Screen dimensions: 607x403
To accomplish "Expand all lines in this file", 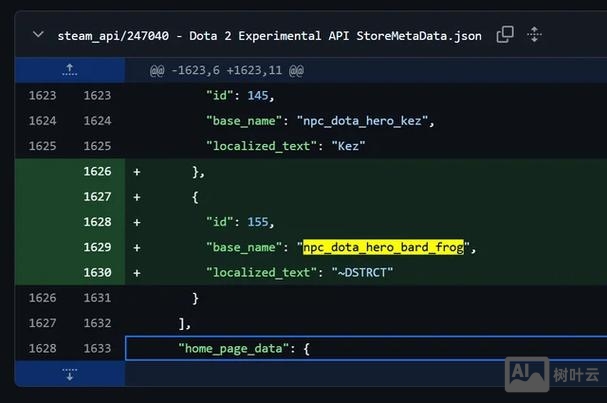I will [534, 35].
